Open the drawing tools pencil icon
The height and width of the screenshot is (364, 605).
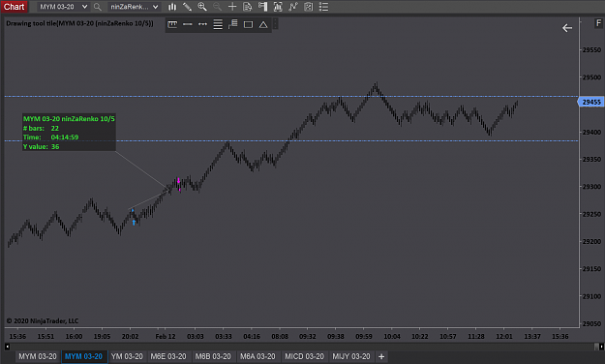tap(187, 7)
